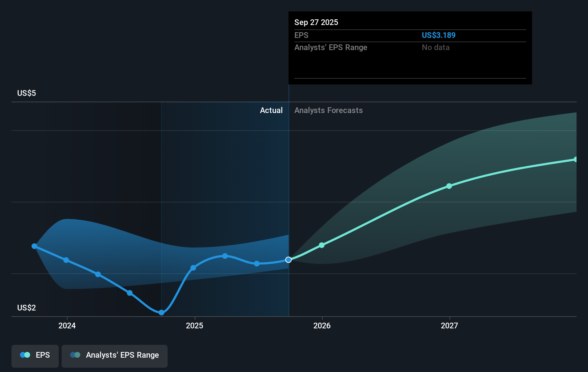Screen dimensions: 588x372
Task: Click the lowest blue EPS data point
Action: tap(162, 313)
